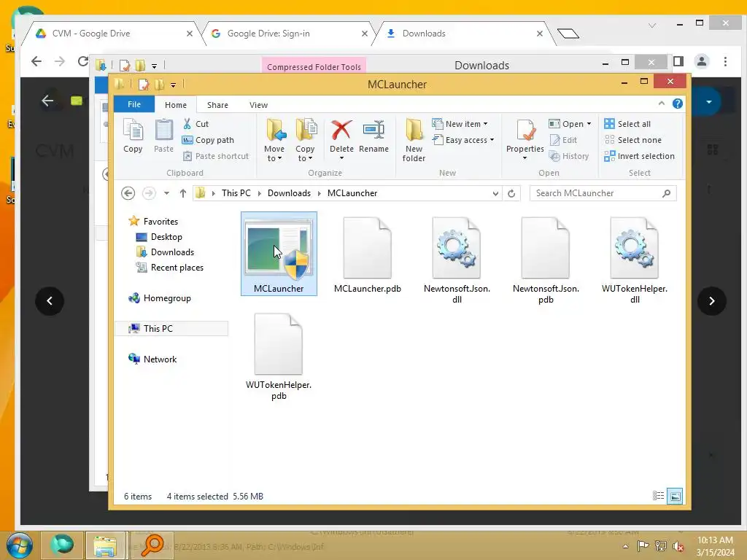Click Select none in the ribbon
This screenshot has width=747, height=560.
point(633,140)
